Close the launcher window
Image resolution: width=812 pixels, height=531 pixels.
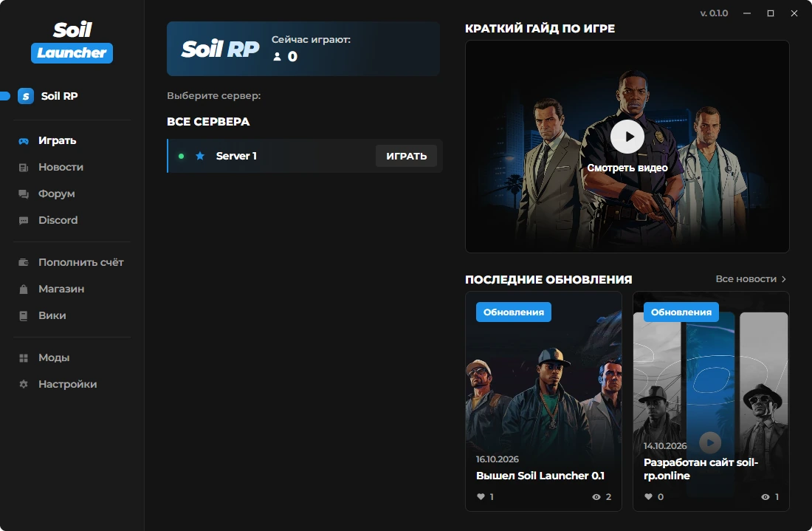[x=794, y=13]
